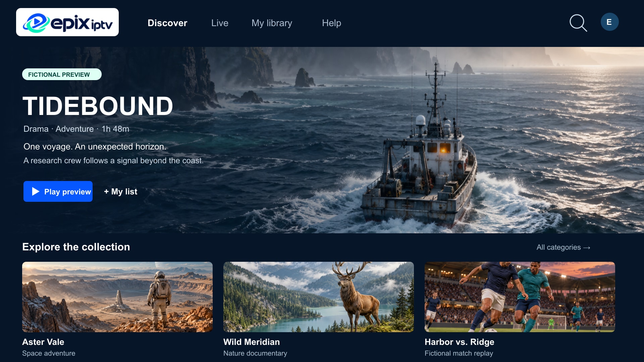Click the epix iptv logo
Viewport: 644px width, 362px height.
[67, 22]
